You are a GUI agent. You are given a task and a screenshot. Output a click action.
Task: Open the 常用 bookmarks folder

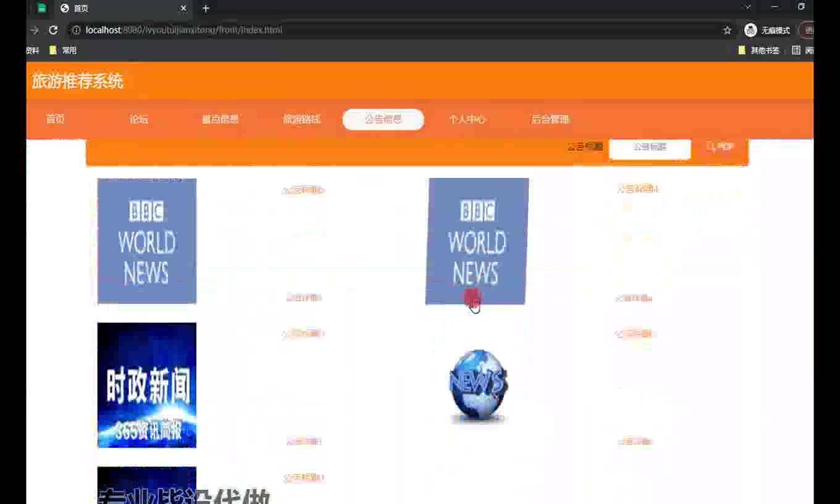click(63, 51)
